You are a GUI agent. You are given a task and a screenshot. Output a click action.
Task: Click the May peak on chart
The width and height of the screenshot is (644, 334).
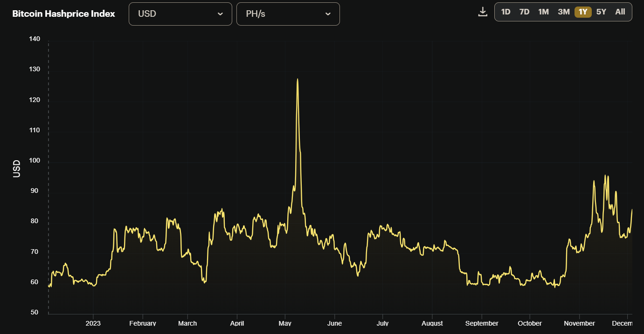click(x=298, y=79)
